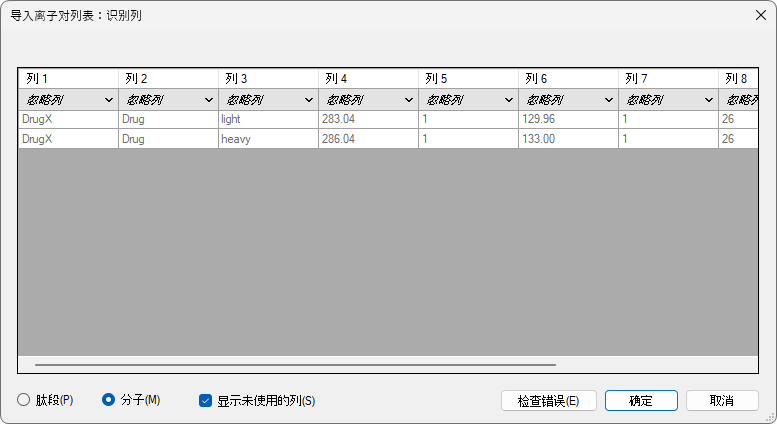
Task: Select the 分子(M) radio button
Action: [x=109, y=400]
